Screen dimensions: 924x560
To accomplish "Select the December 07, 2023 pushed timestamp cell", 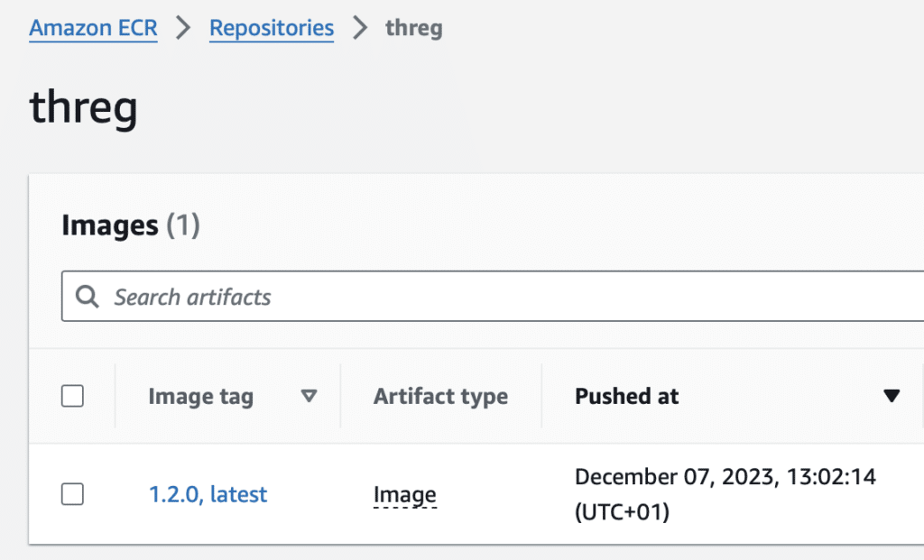I will [x=725, y=494].
